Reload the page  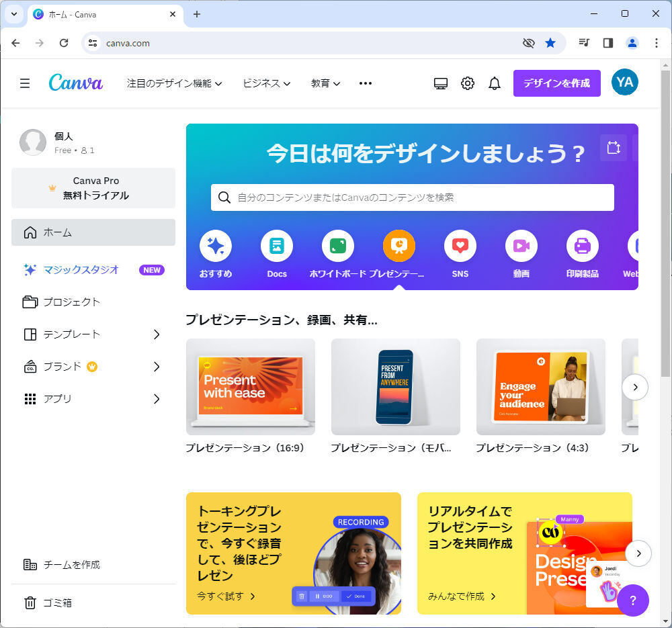click(x=64, y=43)
